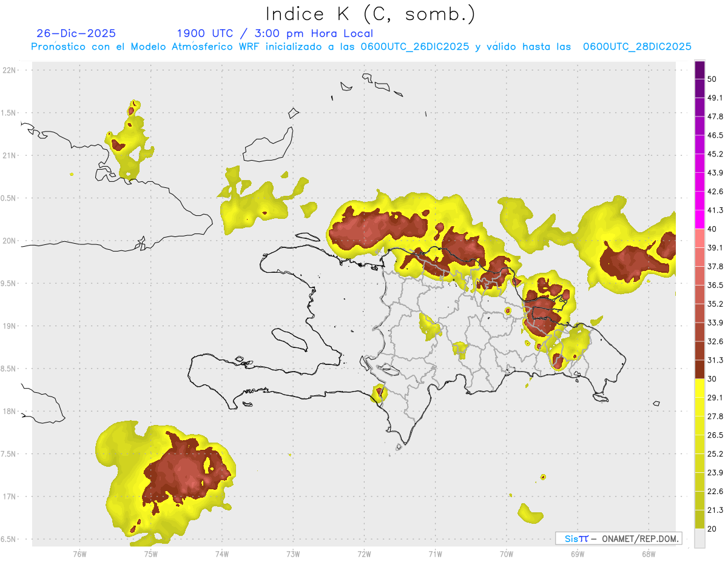The height and width of the screenshot is (562, 728).
Task: Click the '29.1' colorbar value
Action: pyautogui.click(x=715, y=398)
